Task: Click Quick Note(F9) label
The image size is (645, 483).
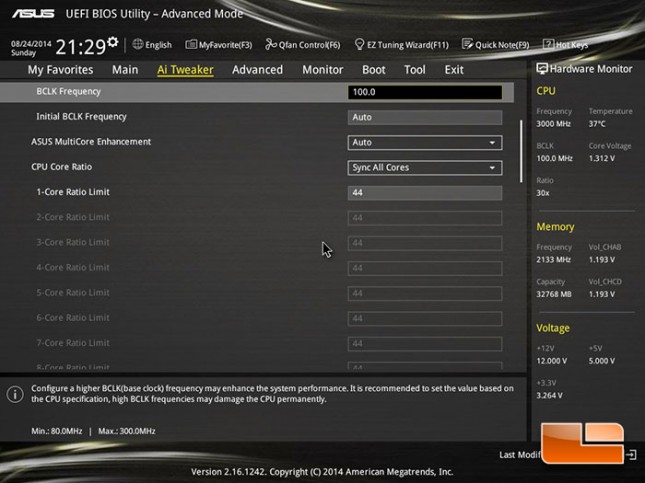Action: pos(502,45)
